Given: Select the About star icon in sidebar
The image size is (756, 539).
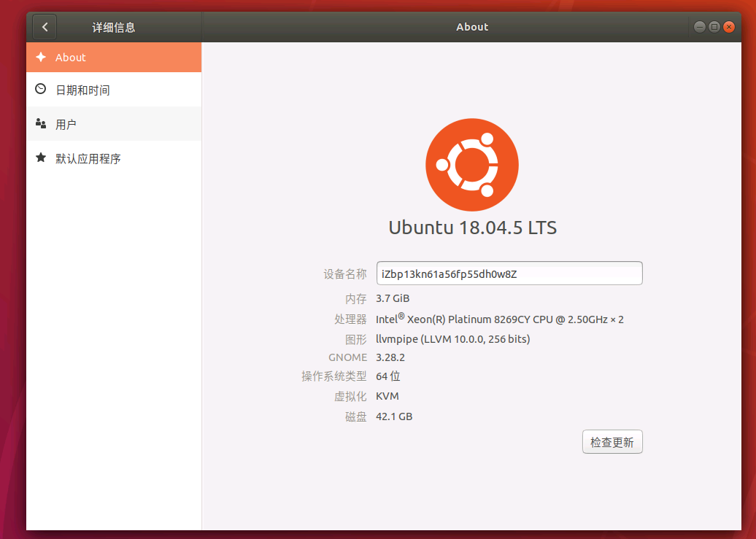Looking at the screenshot, I should 41,57.
